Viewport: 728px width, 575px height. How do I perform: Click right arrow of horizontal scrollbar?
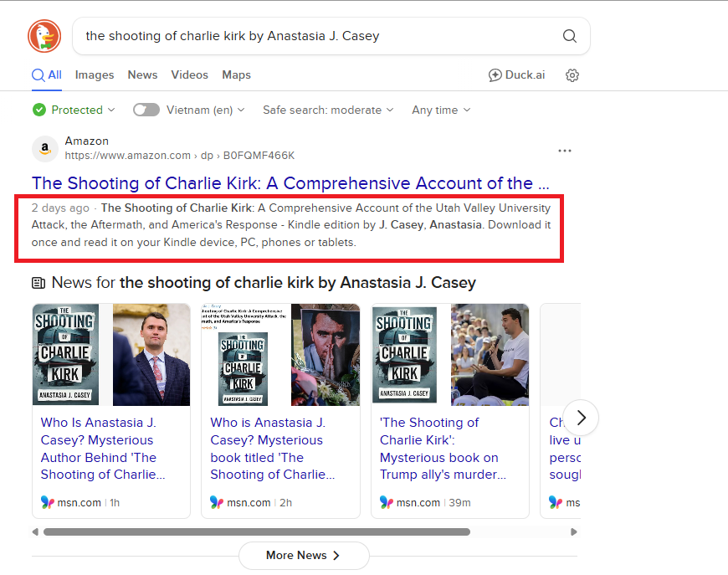[x=574, y=531]
